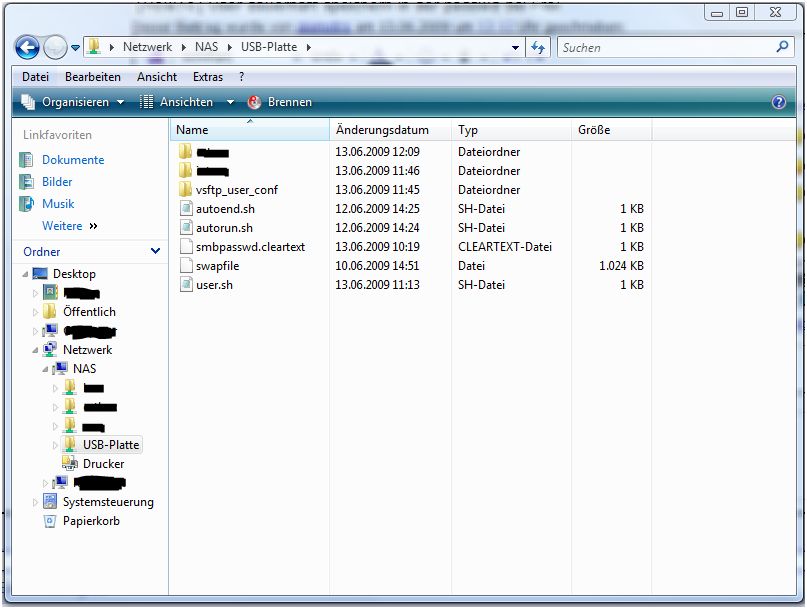Select the vsftp_user_conf folder icon
This screenshot has width=807, height=609.
185,190
